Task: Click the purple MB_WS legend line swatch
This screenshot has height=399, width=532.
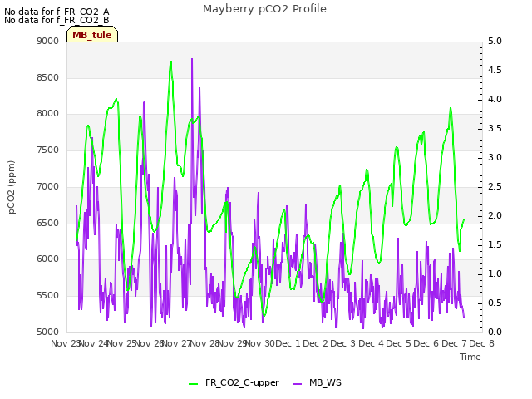Action: pos(297,383)
